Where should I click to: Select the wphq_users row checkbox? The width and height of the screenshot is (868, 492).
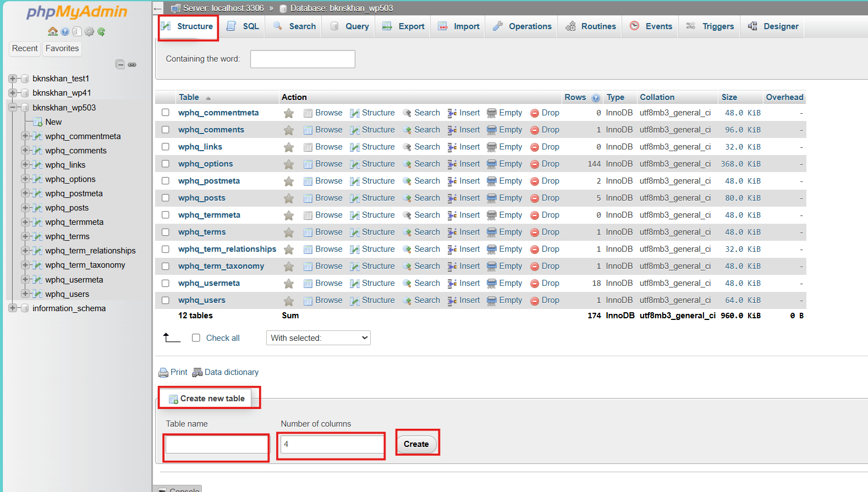pyautogui.click(x=166, y=300)
